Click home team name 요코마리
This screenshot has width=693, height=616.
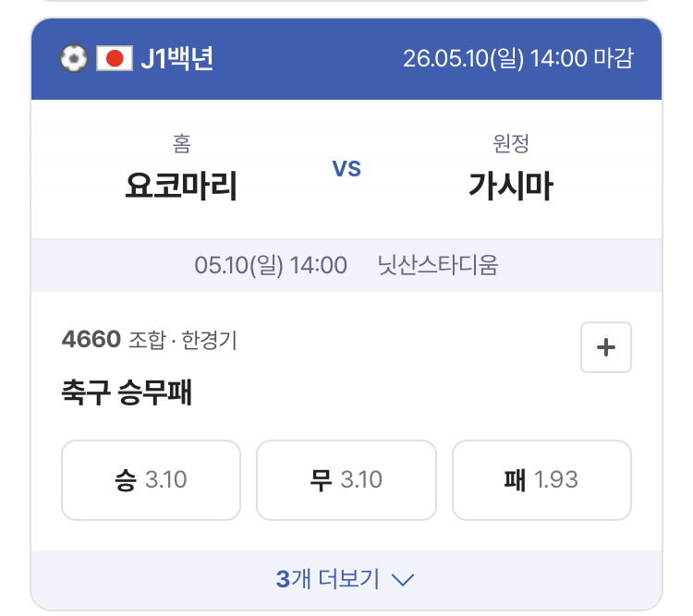(181, 186)
